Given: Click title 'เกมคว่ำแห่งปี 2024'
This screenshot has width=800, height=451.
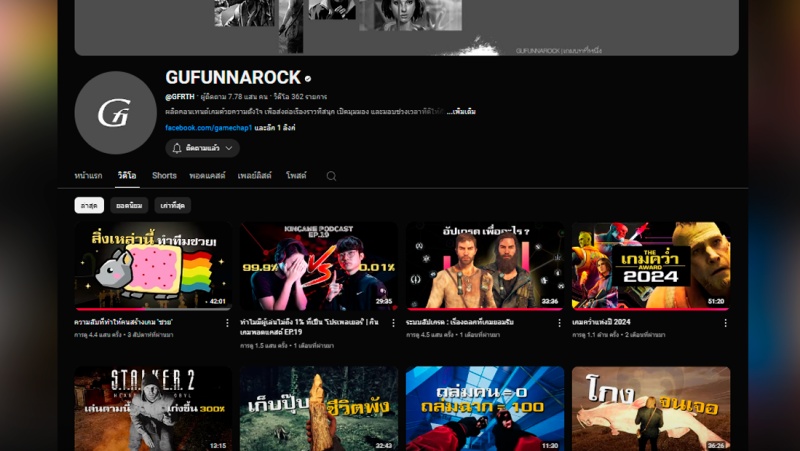Looking at the screenshot, I should coord(601,322).
